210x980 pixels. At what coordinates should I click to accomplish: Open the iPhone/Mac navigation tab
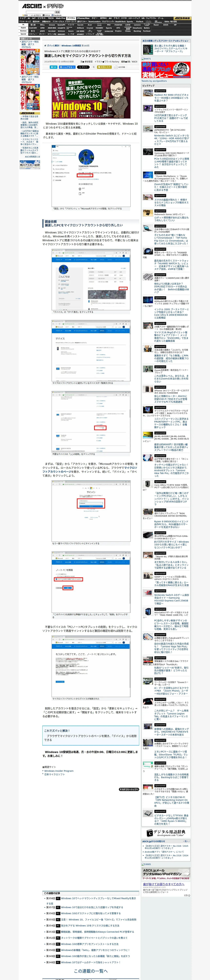pyautogui.click(x=83, y=18)
